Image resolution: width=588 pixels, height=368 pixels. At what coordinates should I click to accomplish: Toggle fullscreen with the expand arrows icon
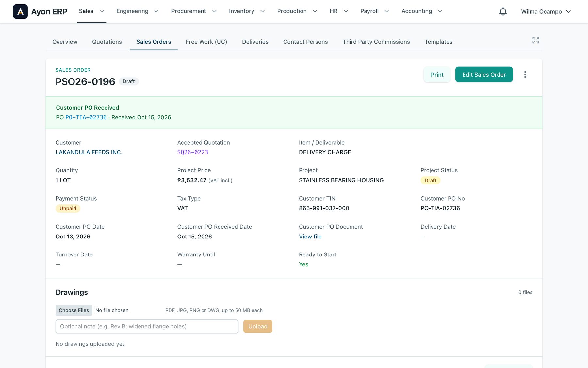pyautogui.click(x=536, y=40)
